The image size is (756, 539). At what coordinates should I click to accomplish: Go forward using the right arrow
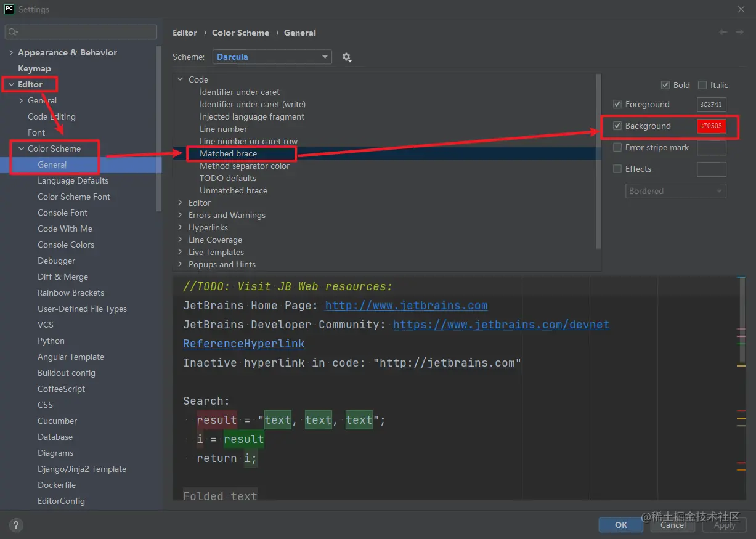click(x=739, y=33)
